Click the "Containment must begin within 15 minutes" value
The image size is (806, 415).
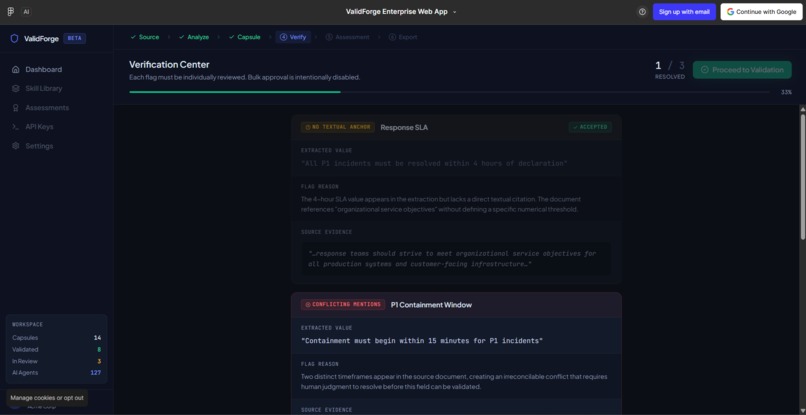point(422,341)
